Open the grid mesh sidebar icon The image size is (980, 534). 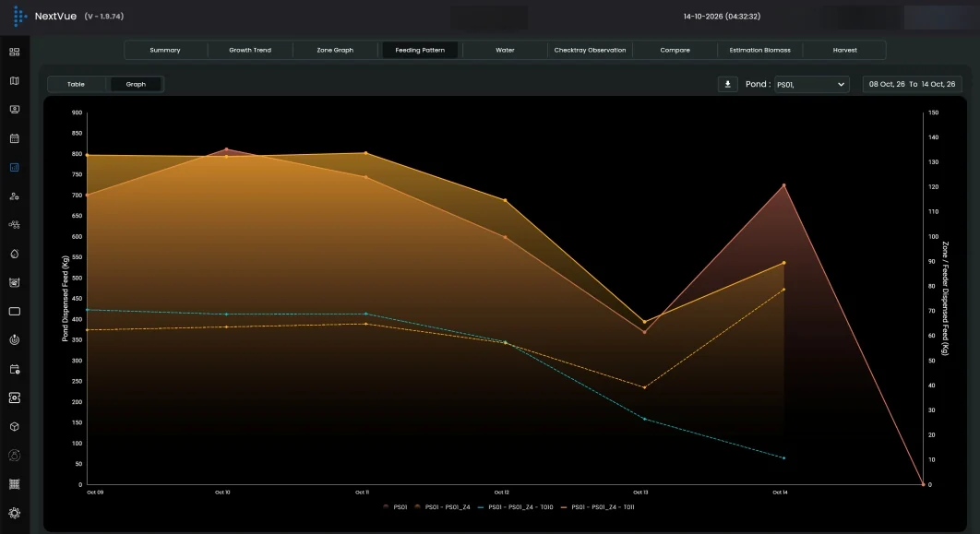coord(15,484)
